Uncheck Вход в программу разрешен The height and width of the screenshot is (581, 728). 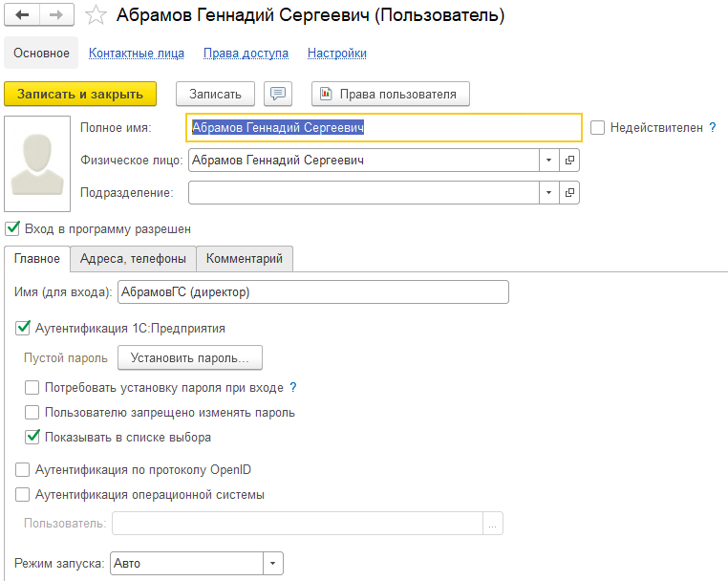pyautogui.click(x=12, y=228)
